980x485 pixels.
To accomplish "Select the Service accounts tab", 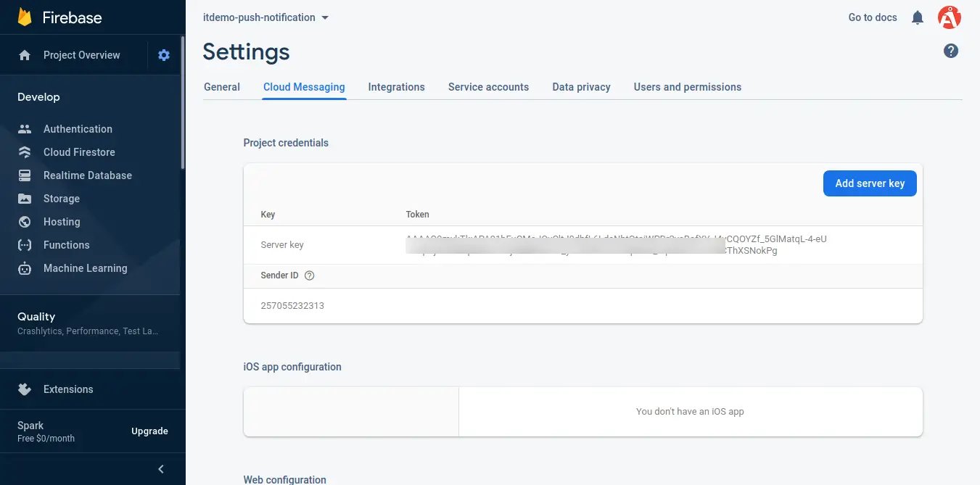I will (488, 87).
